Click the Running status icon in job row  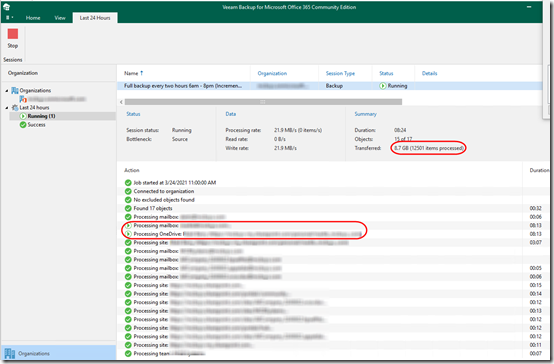coord(383,86)
